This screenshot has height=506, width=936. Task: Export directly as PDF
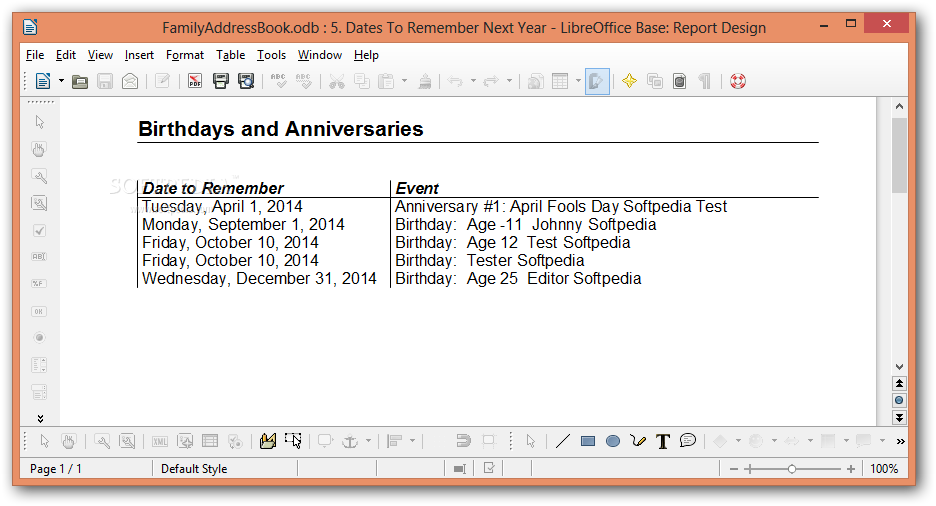click(x=195, y=81)
